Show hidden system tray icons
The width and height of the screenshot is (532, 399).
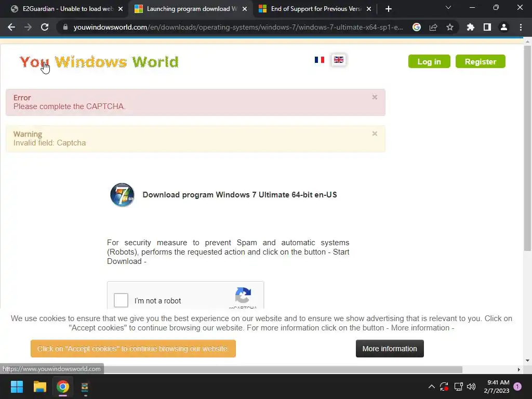pyautogui.click(x=432, y=387)
